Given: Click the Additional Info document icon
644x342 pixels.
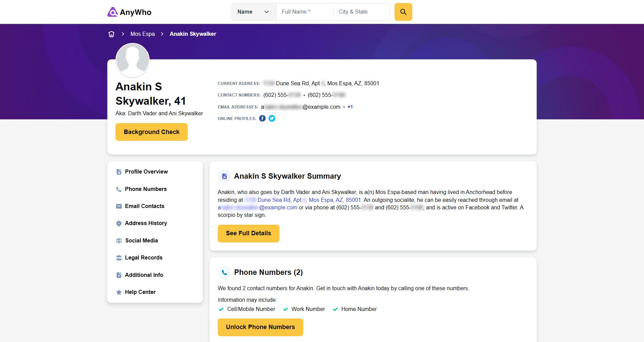Looking at the screenshot, I should 119,275.
